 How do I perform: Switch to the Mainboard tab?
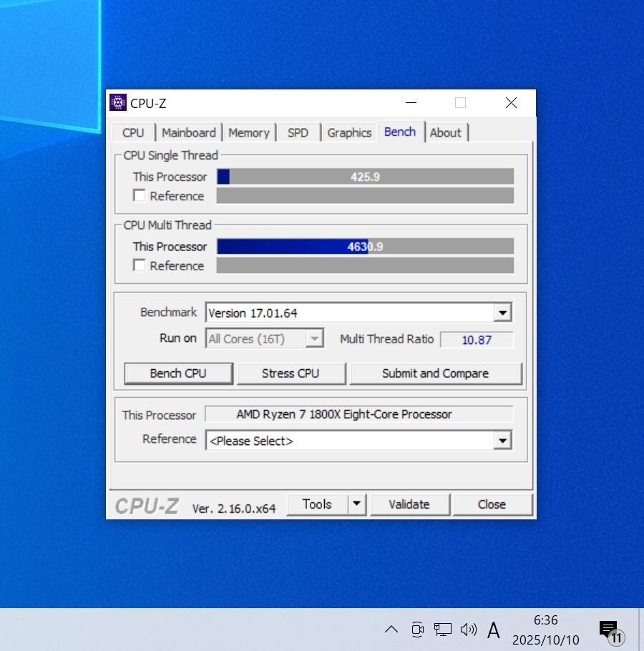coord(188,132)
